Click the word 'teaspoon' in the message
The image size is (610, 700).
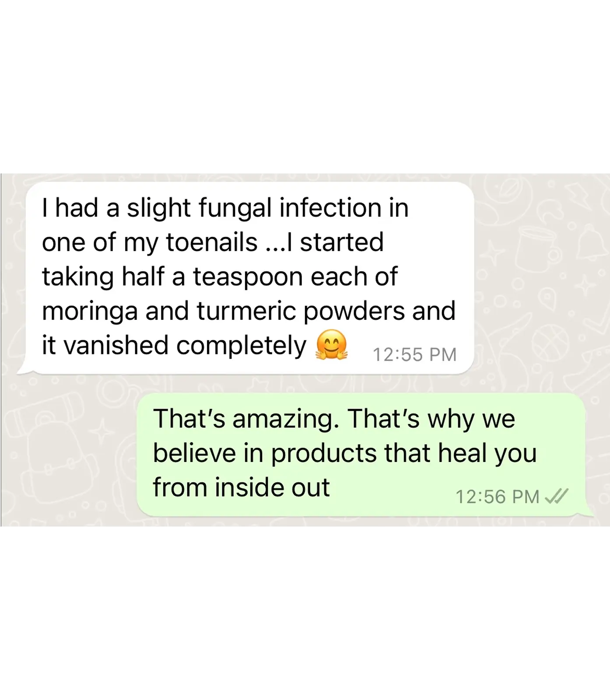pos(248,278)
